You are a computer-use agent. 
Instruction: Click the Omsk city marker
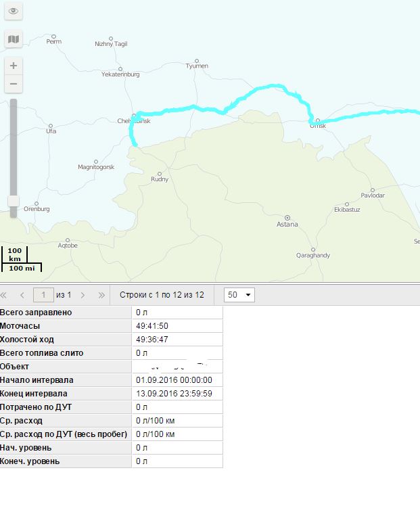coord(317,121)
